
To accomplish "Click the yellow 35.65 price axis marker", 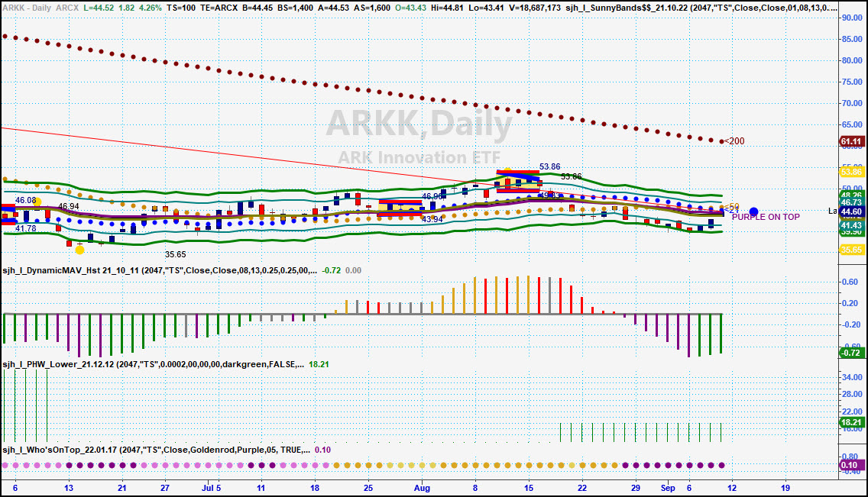I will (x=851, y=250).
